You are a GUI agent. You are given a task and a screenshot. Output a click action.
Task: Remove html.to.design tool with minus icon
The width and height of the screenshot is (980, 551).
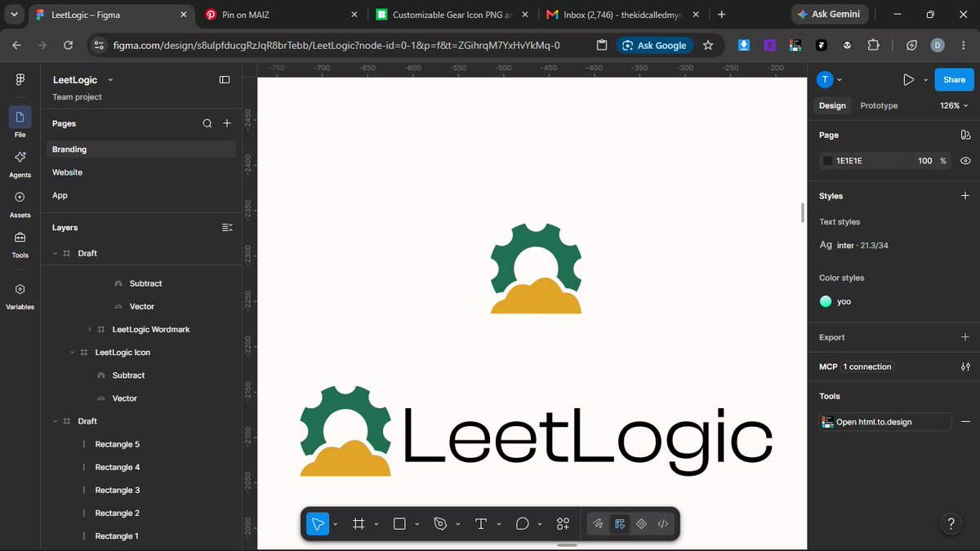(965, 422)
